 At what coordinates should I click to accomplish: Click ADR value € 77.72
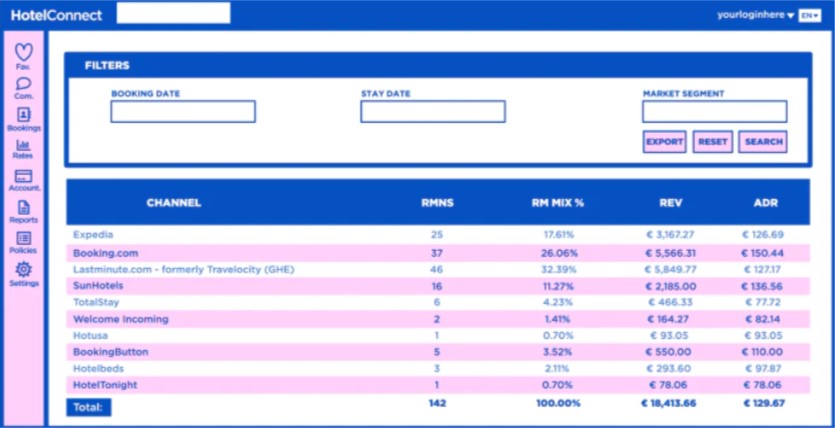click(x=762, y=302)
